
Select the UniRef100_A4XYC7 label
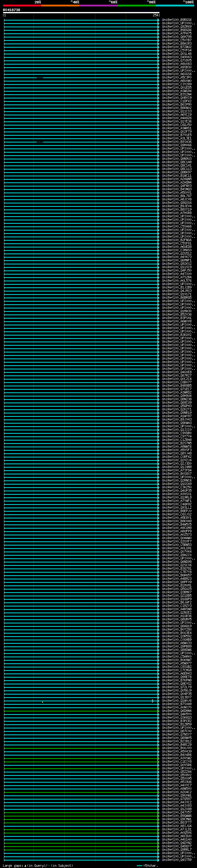point(176,785)
